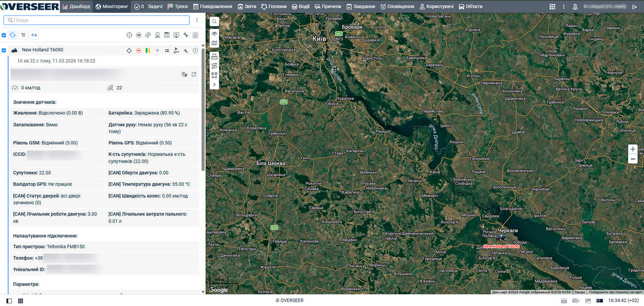This screenshot has width=644, height=306.
Task: Click the map zoom in plus button
Action: coord(632,149)
